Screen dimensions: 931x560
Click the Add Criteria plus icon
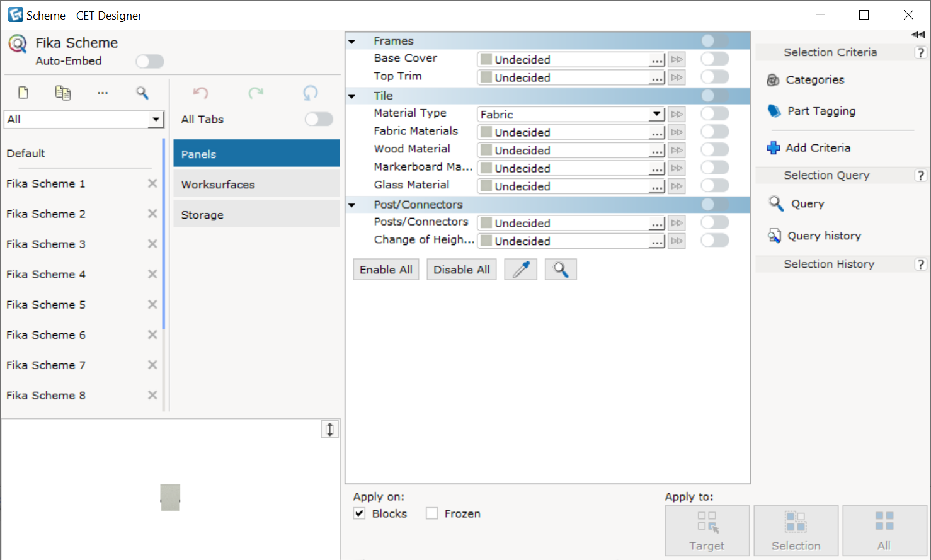tap(774, 148)
